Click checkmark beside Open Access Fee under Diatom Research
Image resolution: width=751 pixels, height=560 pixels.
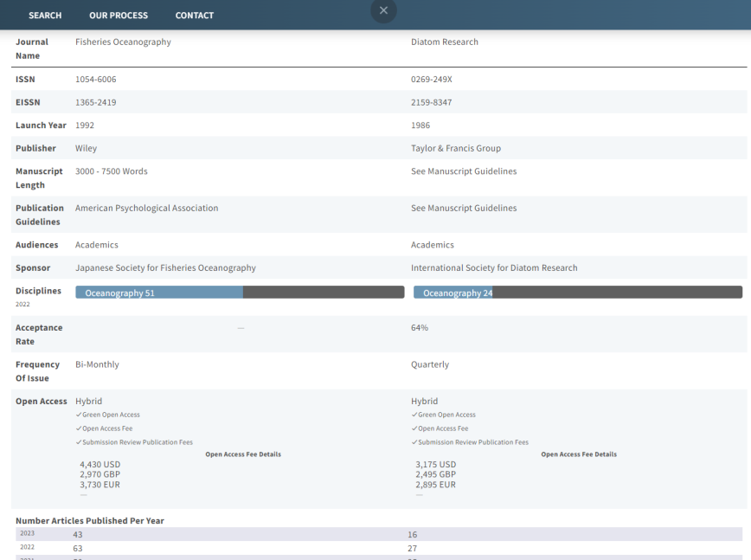[414, 428]
